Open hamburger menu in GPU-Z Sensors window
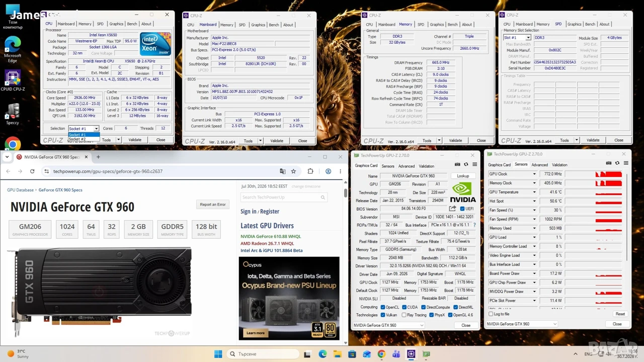The height and width of the screenshot is (362, 644). click(626, 163)
